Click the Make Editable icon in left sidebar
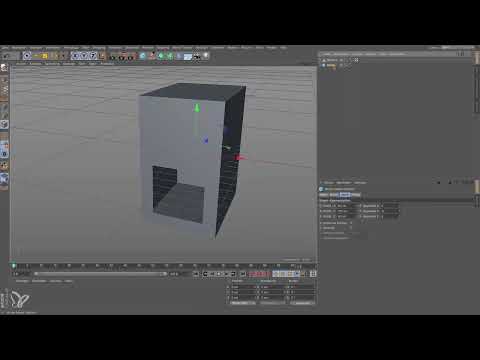The image size is (480, 360). tap(4, 68)
